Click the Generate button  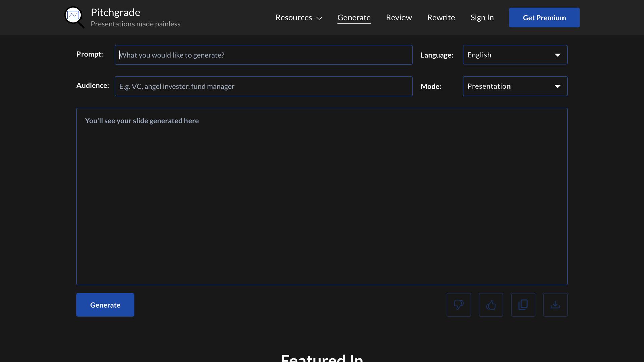coord(105,305)
